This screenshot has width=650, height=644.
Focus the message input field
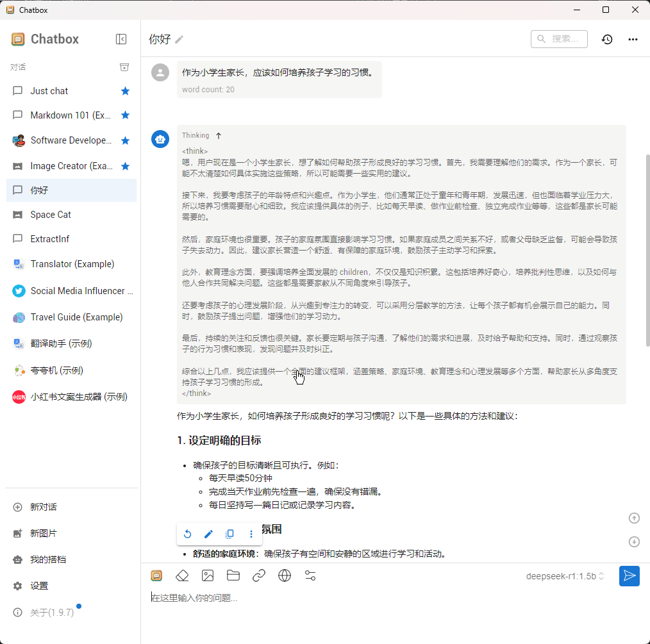(x=395, y=598)
